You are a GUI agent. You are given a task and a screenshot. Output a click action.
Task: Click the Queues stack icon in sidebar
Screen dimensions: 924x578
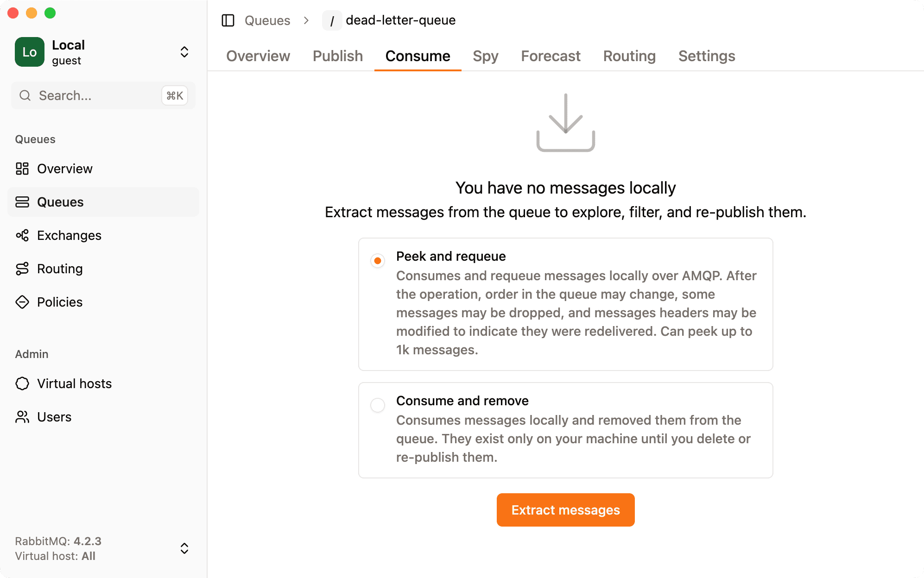coord(22,202)
